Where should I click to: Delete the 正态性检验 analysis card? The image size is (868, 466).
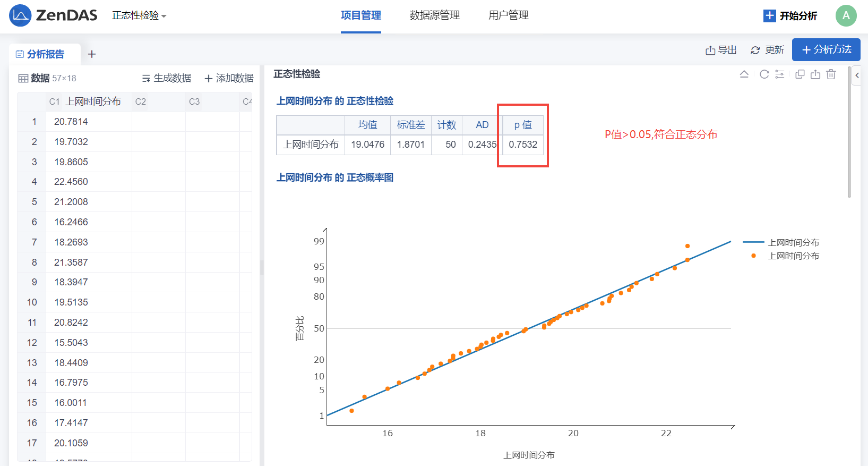831,74
